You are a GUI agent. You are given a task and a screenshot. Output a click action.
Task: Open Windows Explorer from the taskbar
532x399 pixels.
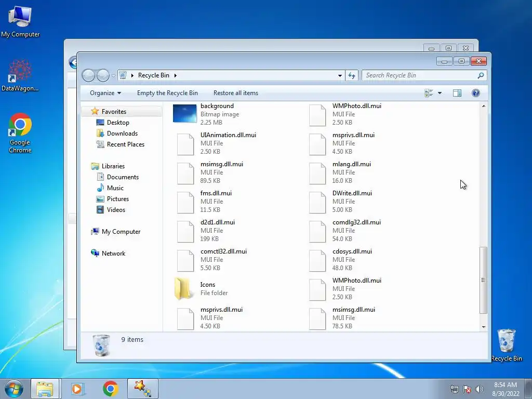pyautogui.click(x=45, y=389)
